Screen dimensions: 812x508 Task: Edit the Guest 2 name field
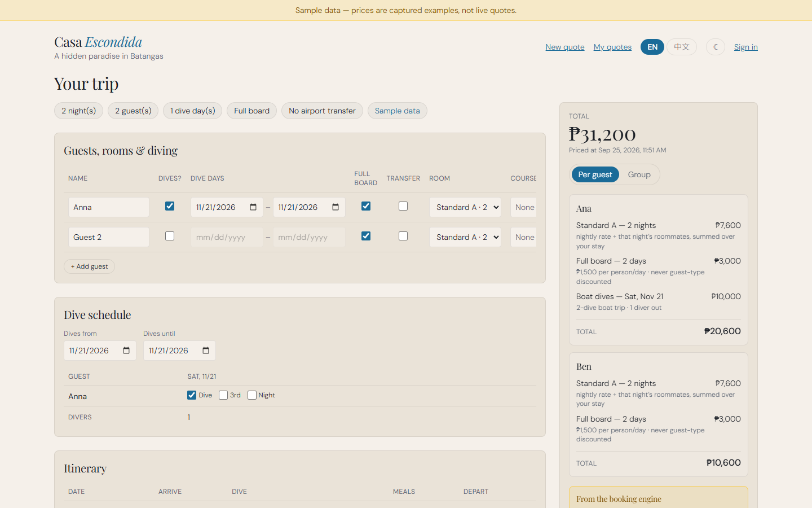point(109,237)
